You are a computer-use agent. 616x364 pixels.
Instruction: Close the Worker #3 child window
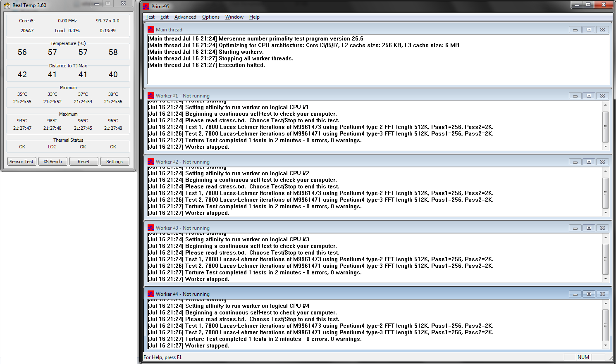point(602,228)
